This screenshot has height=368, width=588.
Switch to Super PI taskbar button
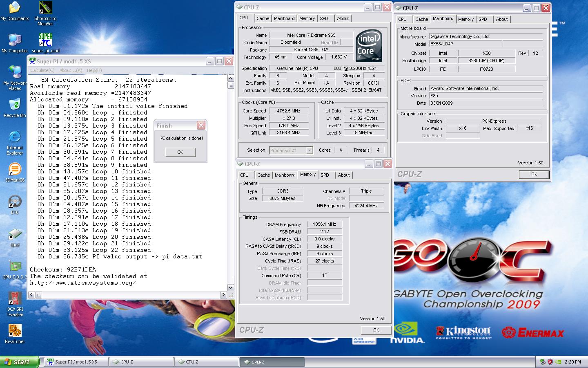click(x=76, y=362)
